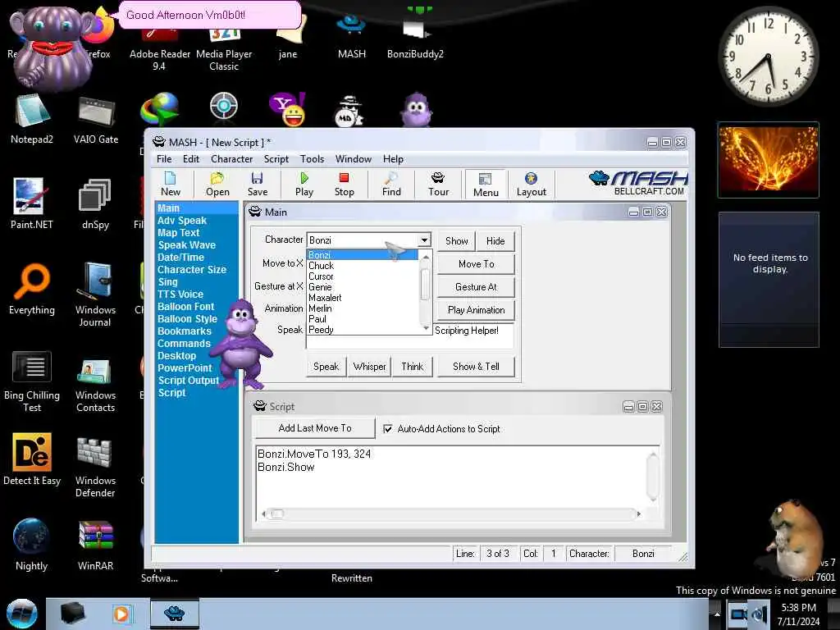840x630 pixels.
Task: Open a script with the Open icon
Action: (217, 185)
